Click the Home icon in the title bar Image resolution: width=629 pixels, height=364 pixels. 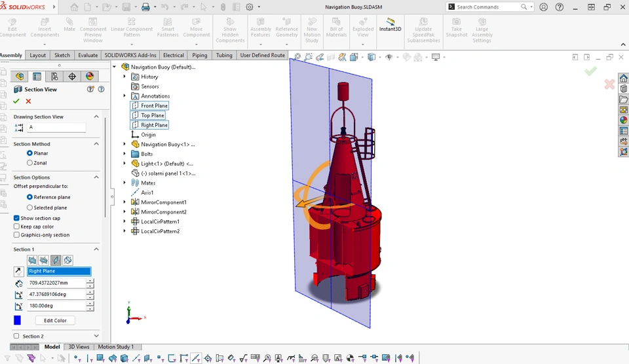(x=74, y=7)
